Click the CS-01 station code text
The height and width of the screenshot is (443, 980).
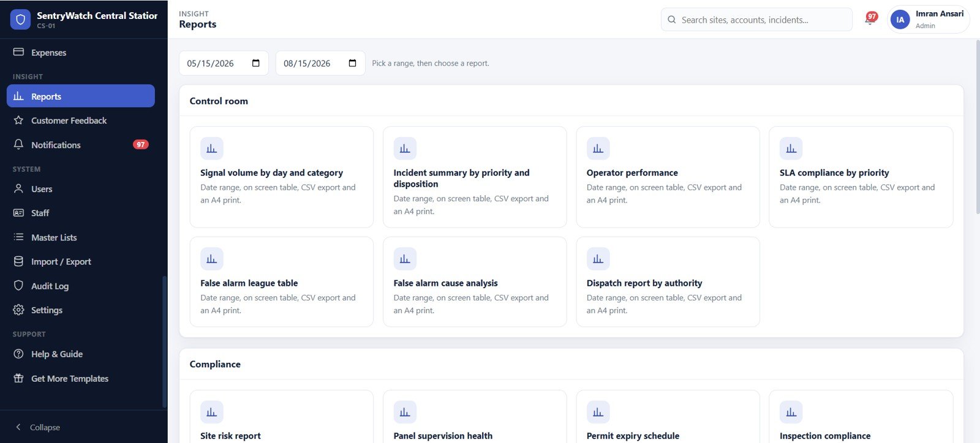46,26
